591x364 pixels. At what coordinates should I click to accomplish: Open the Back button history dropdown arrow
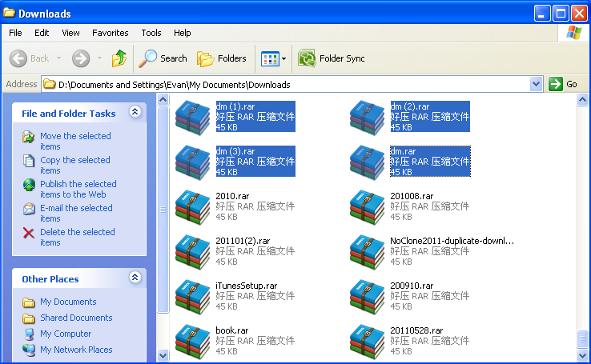coord(58,58)
